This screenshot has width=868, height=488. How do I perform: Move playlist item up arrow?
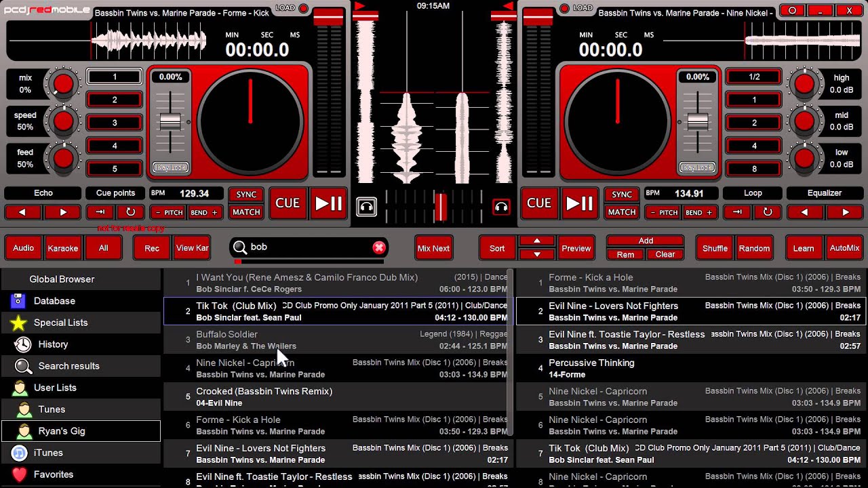536,241
